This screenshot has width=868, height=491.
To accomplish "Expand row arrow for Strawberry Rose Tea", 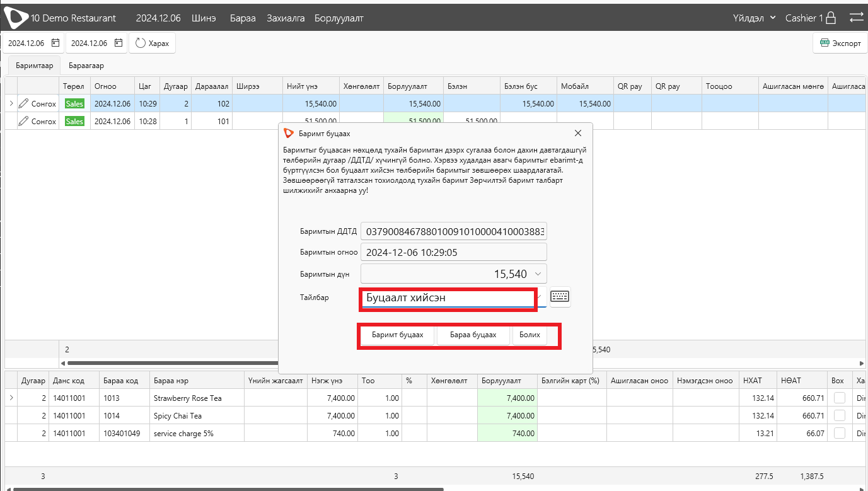I will click(x=11, y=398).
